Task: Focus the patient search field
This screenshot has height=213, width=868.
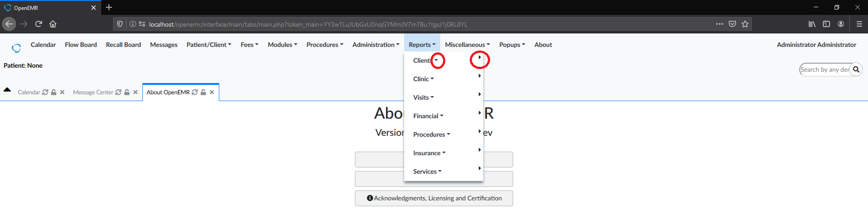Action: (825, 69)
